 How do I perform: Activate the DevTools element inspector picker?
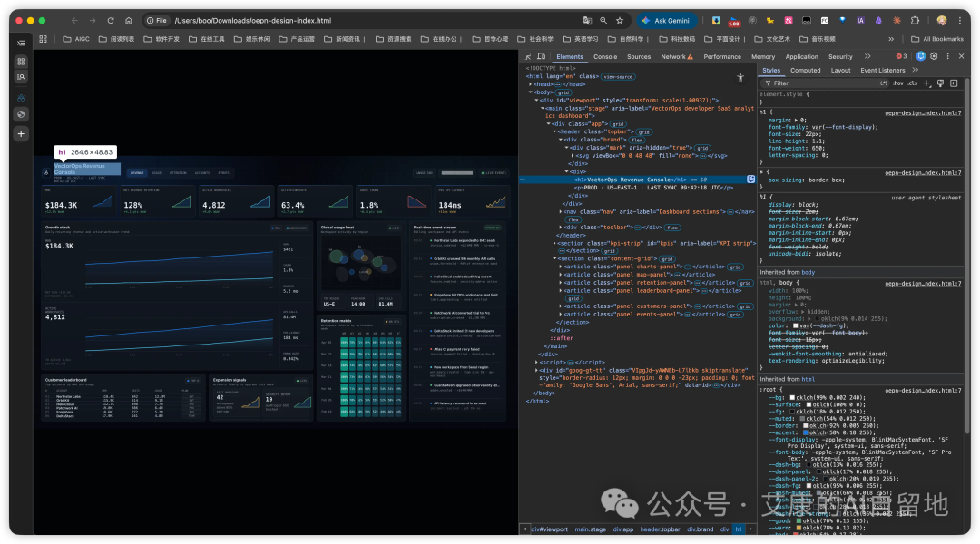527,56
